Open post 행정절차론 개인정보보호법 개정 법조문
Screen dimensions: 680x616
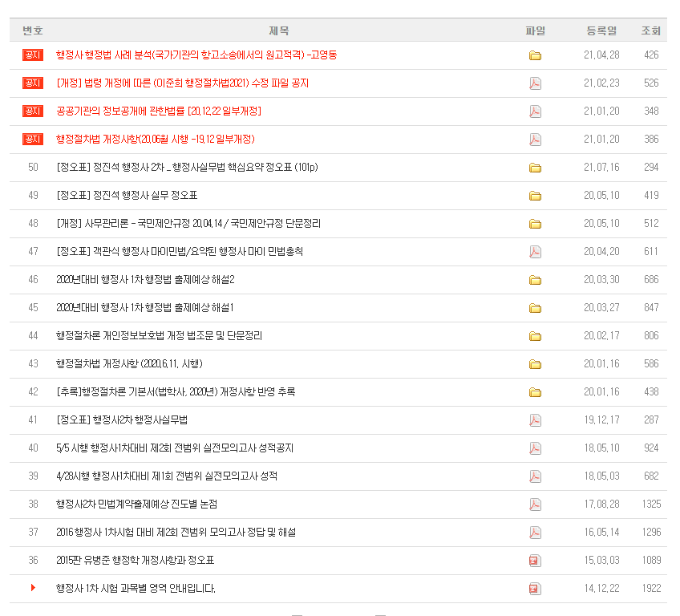[159, 336]
